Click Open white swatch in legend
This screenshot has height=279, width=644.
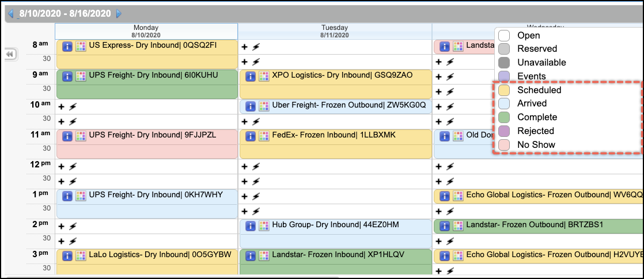504,35
